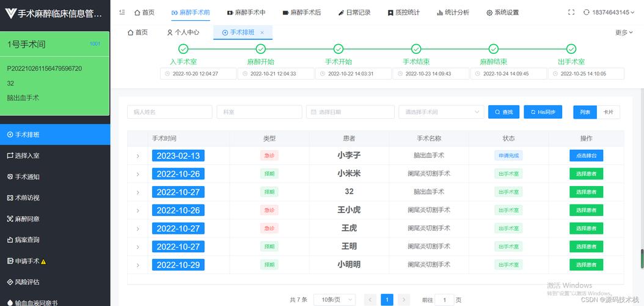Collapse the sidebar with the menu fold icon
Image resolution: width=644 pixels, height=306 pixels.
122,12
